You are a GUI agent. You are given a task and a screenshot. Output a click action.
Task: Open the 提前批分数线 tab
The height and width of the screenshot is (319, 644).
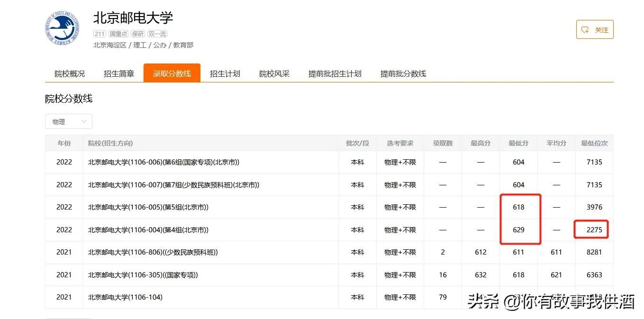coord(403,73)
